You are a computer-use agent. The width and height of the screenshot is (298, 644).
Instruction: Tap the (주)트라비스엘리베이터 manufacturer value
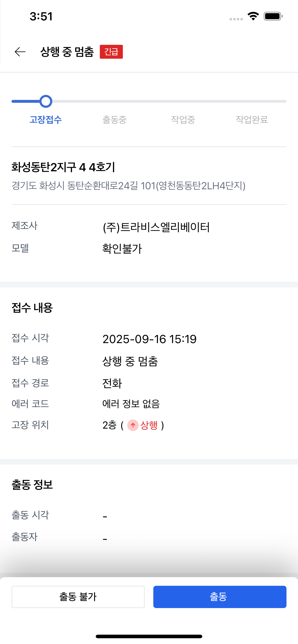156,227
